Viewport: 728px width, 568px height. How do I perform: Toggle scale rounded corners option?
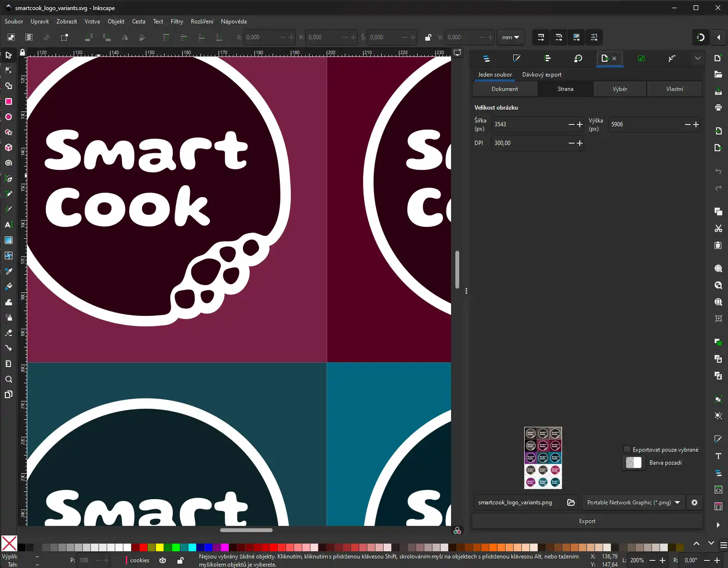(558, 37)
